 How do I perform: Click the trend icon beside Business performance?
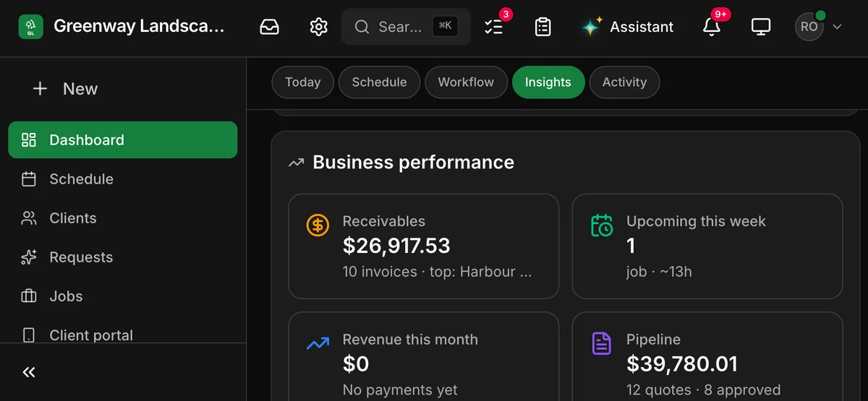point(296,163)
